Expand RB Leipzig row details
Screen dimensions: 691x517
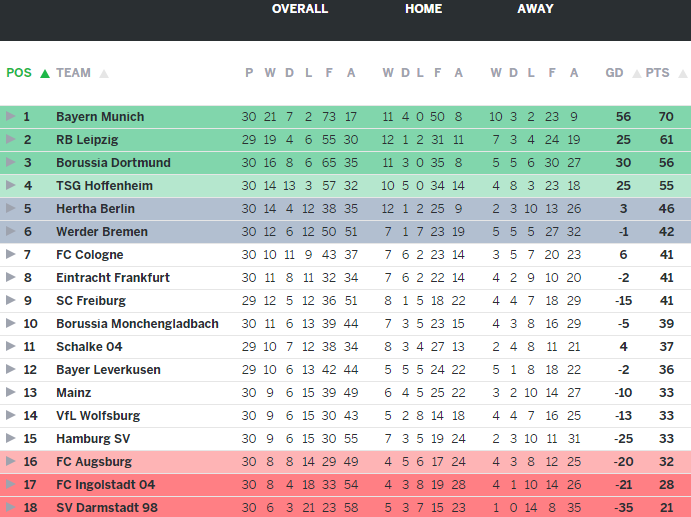[10, 140]
